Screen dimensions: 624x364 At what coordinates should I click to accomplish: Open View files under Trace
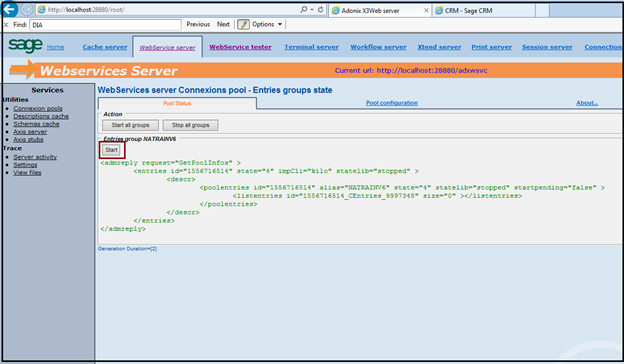[x=27, y=172]
